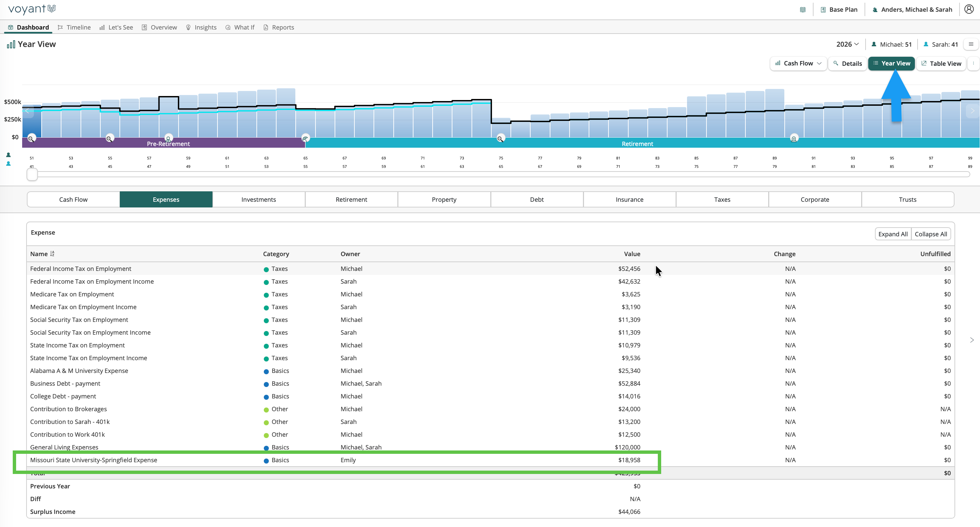Click the hamburger menu next to Sarah: 41

pyautogui.click(x=971, y=44)
